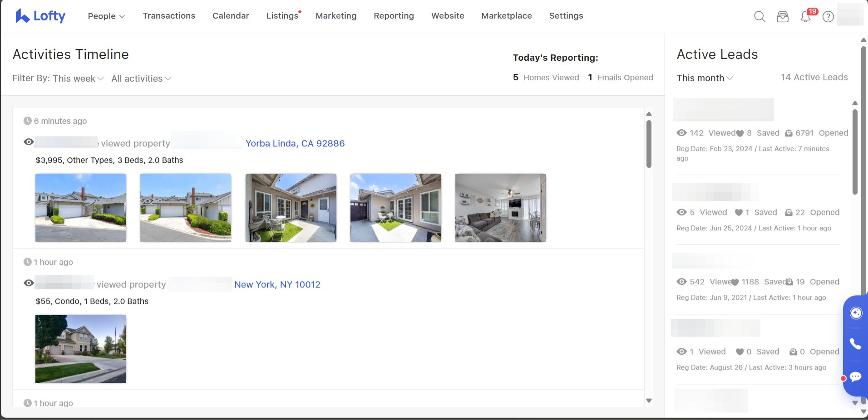Open New York, NY 10012 property link
This screenshot has width=868, height=420.
click(x=277, y=284)
